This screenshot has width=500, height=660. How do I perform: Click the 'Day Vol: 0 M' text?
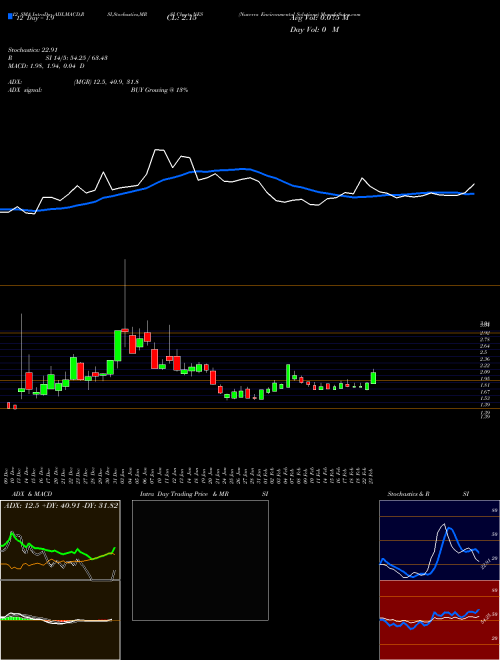pos(314,30)
